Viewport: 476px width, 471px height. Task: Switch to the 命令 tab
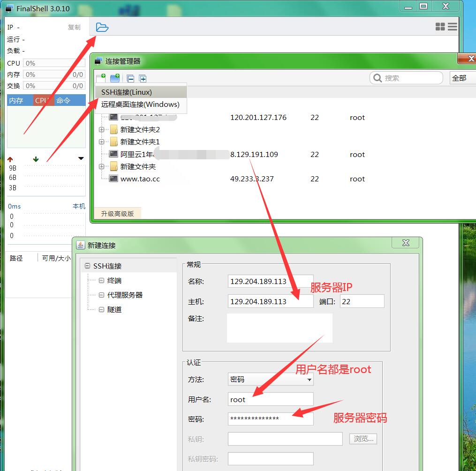(63, 100)
